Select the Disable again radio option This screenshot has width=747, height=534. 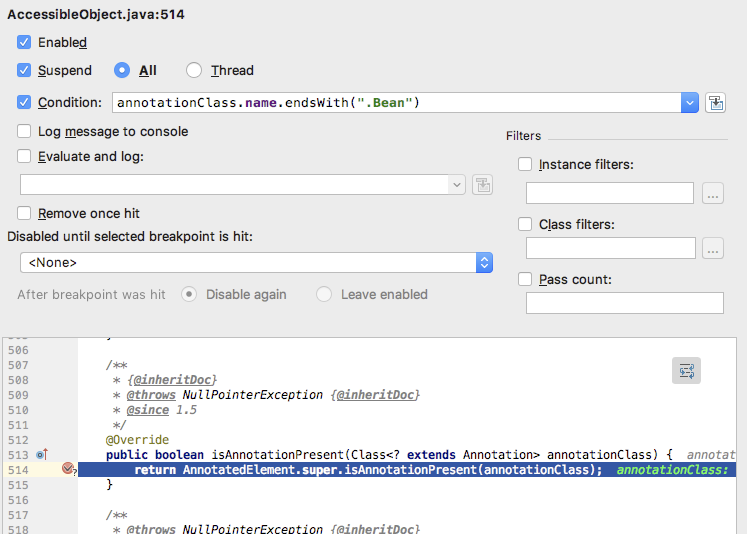pyautogui.click(x=189, y=294)
